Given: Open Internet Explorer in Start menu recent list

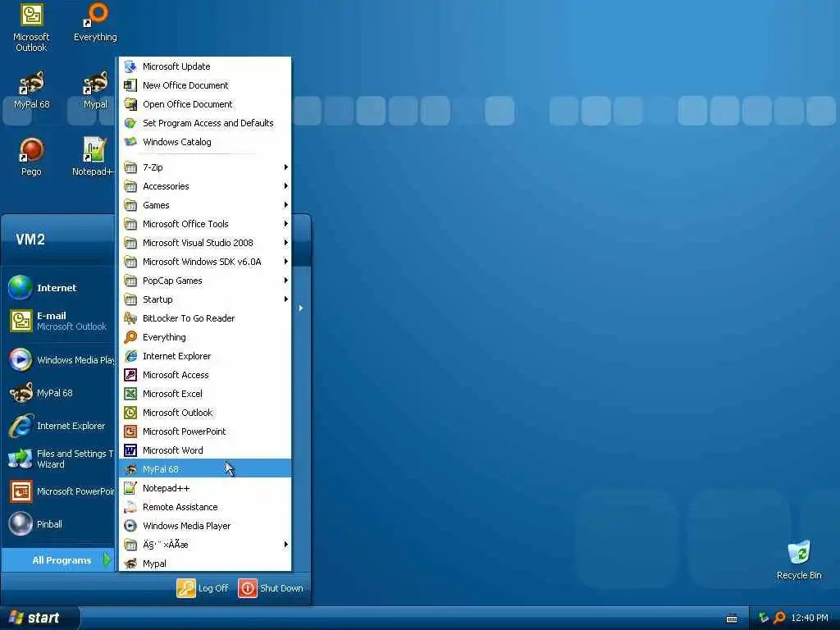Looking at the screenshot, I should click(59, 426).
